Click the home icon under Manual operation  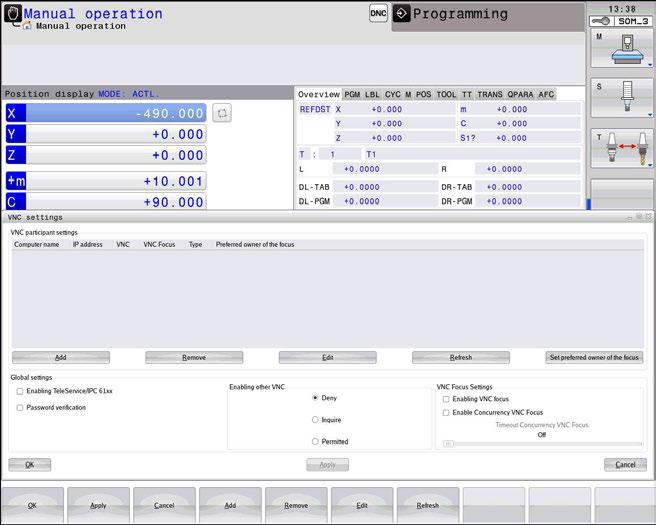click(27, 26)
